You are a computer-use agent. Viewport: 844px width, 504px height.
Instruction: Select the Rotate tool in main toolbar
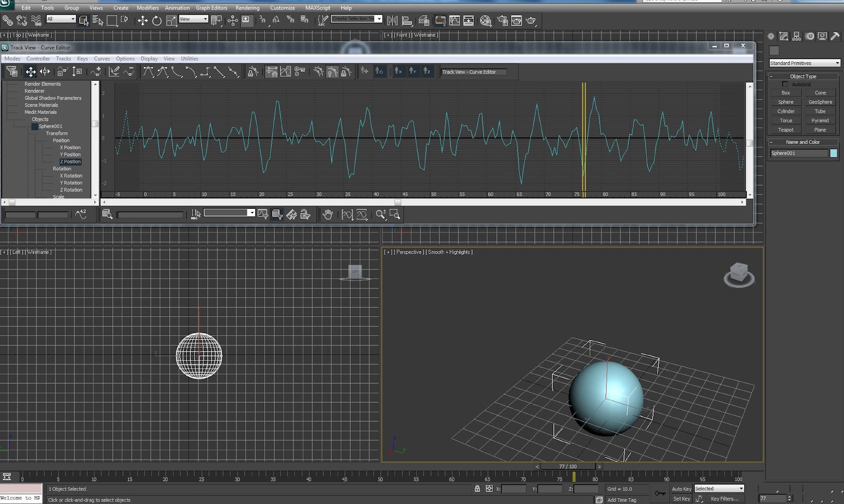coord(157,21)
